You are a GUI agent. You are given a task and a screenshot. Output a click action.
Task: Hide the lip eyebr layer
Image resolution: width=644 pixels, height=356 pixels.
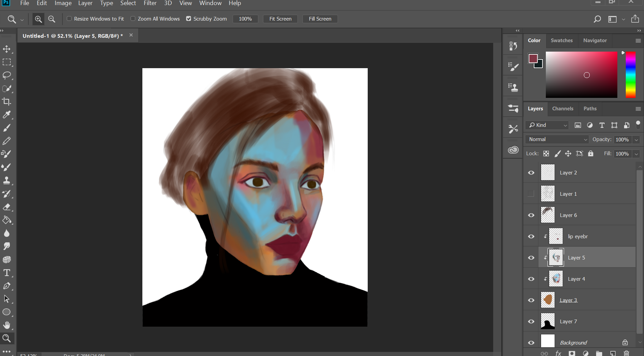(x=531, y=237)
